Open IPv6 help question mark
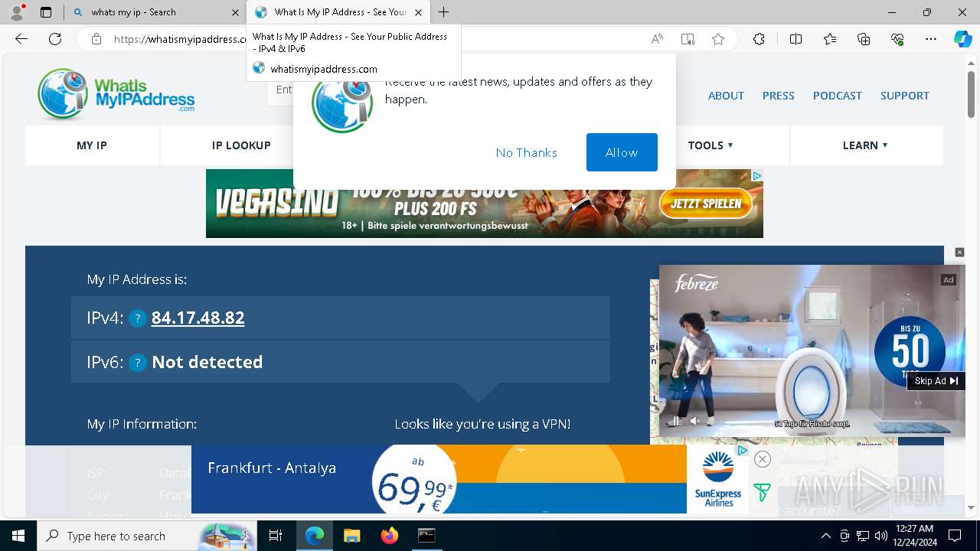 click(137, 363)
